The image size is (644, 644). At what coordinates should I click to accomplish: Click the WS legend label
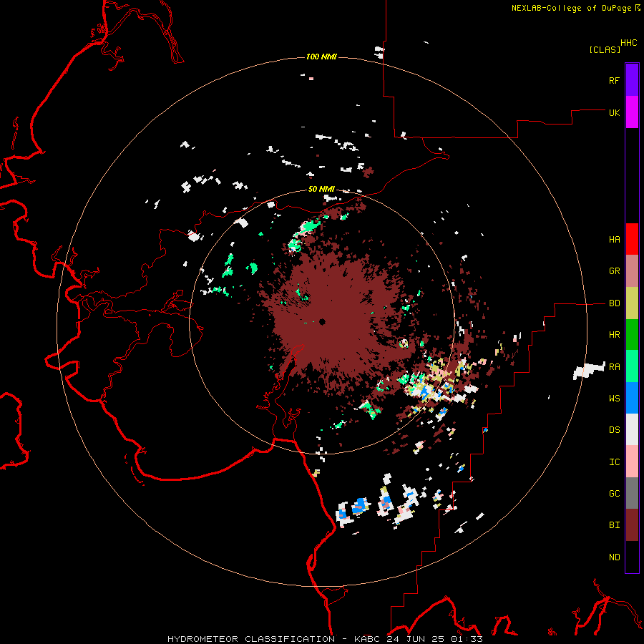(614, 399)
